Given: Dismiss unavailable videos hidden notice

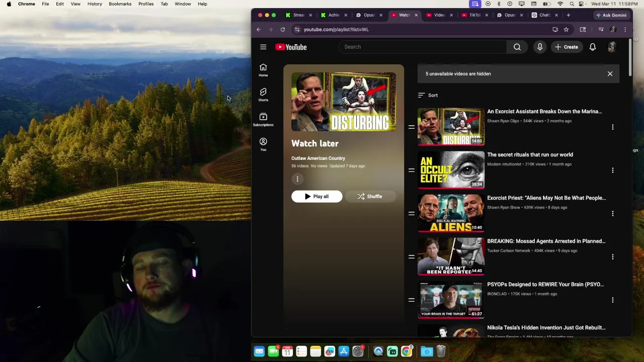Looking at the screenshot, I should [x=610, y=74].
